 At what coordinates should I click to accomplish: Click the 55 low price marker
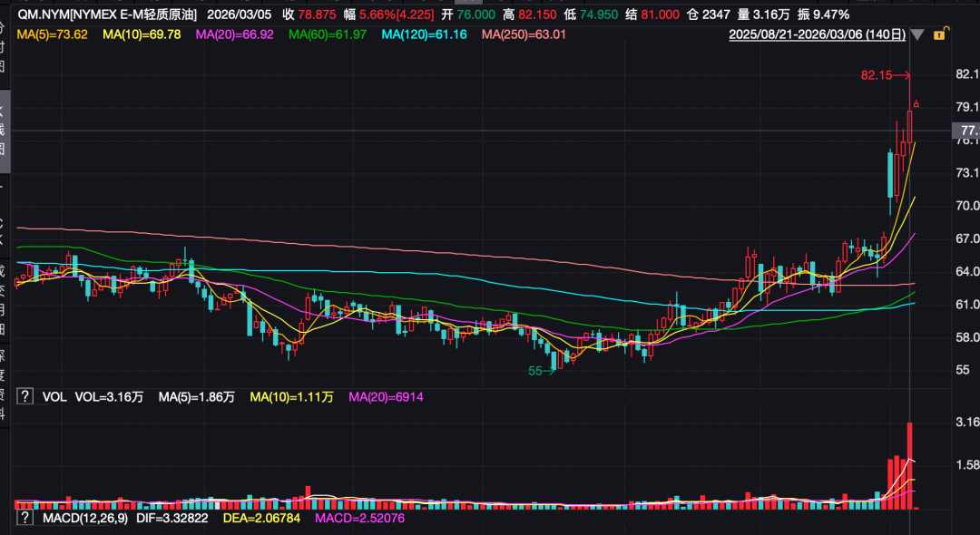[535, 371]
